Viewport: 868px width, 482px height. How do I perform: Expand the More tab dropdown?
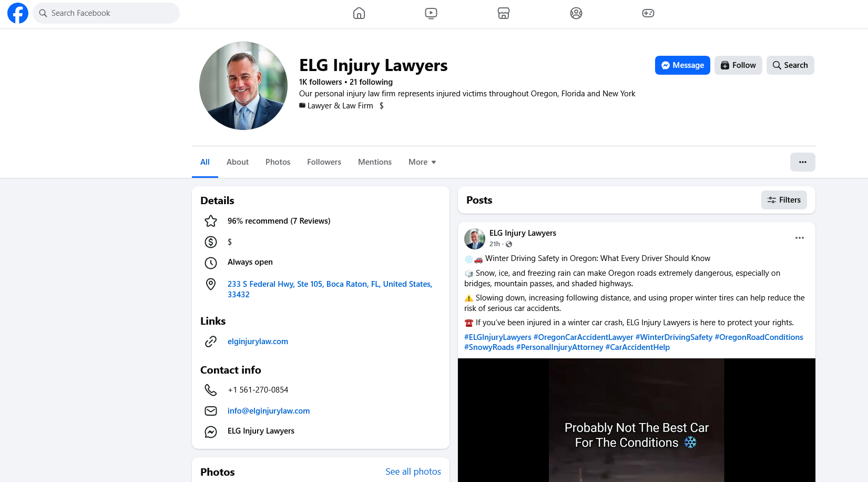coord(421,162)
